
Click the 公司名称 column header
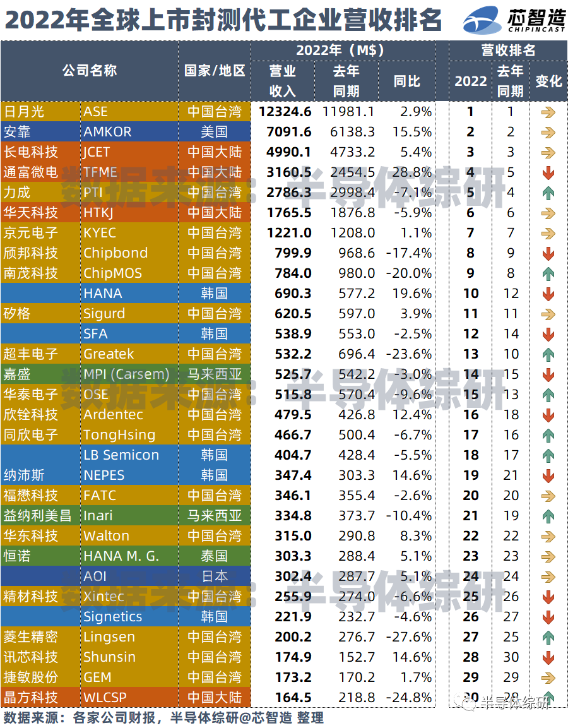[90, 71]
